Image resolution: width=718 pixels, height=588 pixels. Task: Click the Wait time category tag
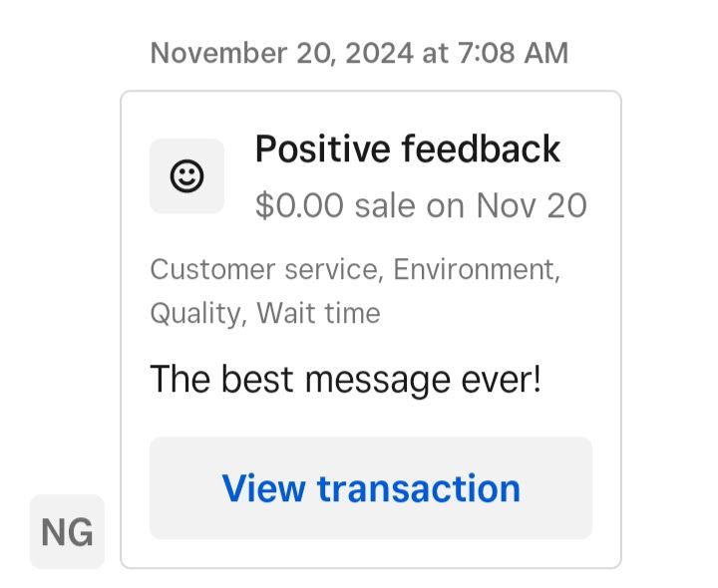coord(318,314)
